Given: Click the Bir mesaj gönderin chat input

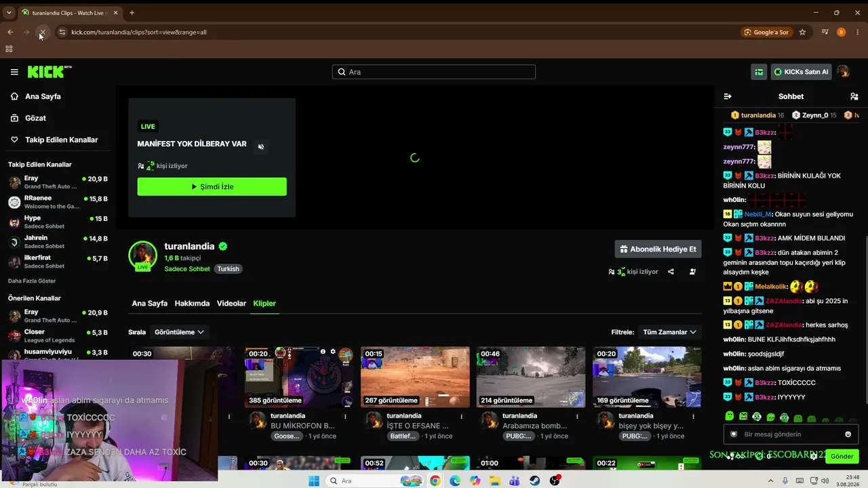Looking at the screenshot, I should tap(791, 434).
